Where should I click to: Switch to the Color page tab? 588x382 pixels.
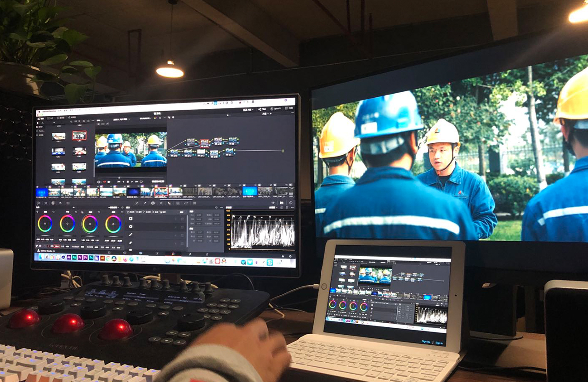(173, 253)
